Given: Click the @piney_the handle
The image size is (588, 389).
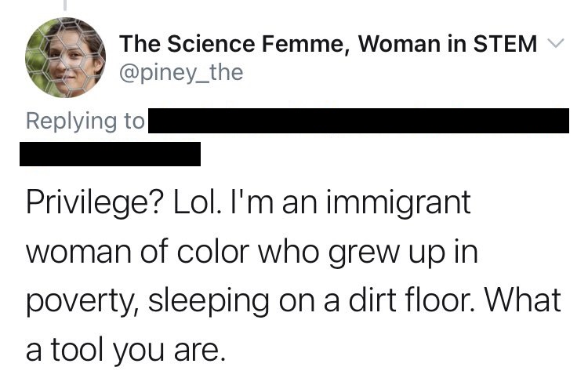Looking at the screenshot, I should 182,73.
